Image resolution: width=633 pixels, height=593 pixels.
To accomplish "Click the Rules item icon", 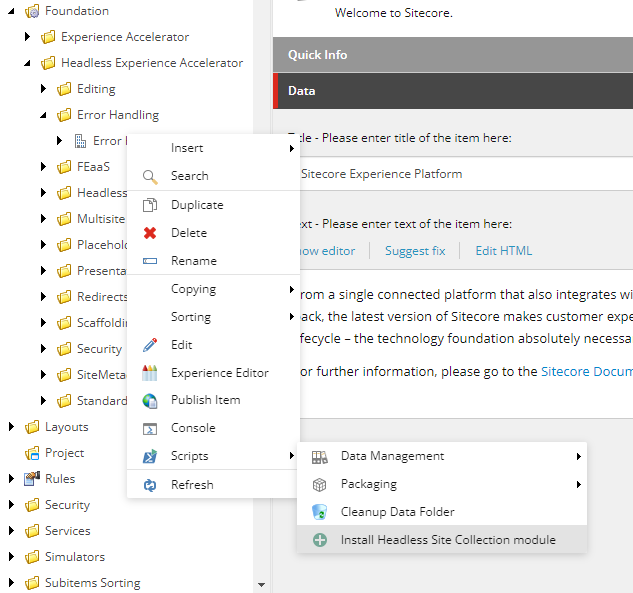I will [32, 479].
